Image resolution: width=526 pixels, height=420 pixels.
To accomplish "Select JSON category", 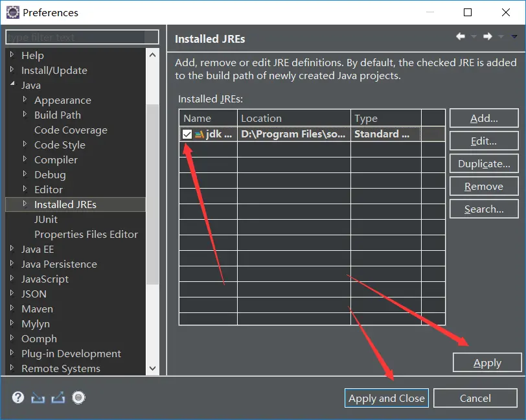I will pos(34,294).
